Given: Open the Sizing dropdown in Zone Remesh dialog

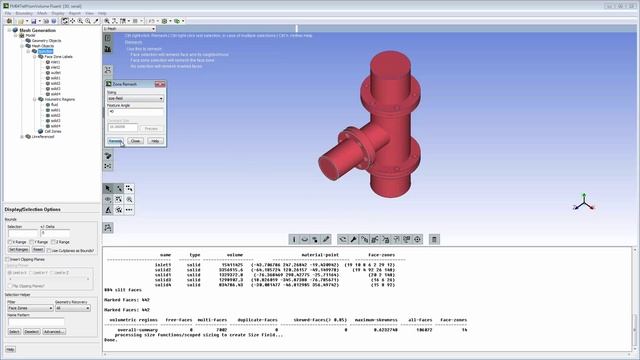Looking at the screenshot, I should (136, 98).
